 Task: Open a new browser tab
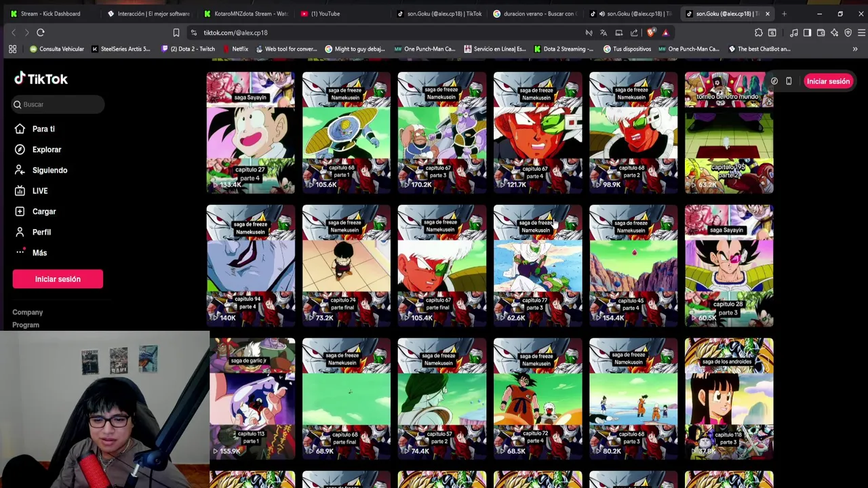[784, 14]
